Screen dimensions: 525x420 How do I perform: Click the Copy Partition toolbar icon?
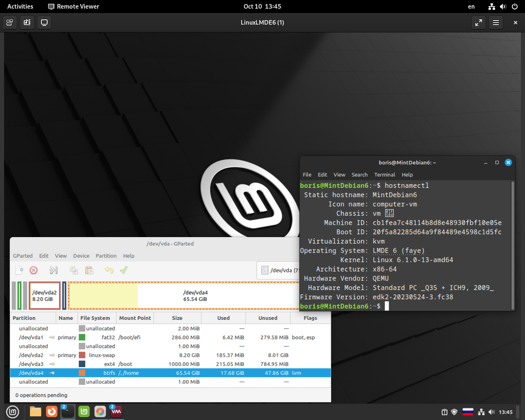click(x=73, y=270)
